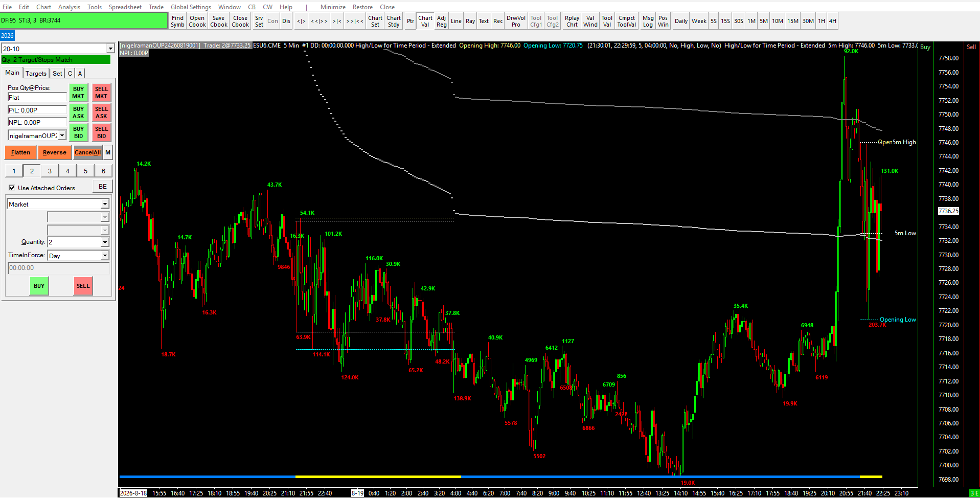Select the 2026 chart tab

[x=7, y=35]
